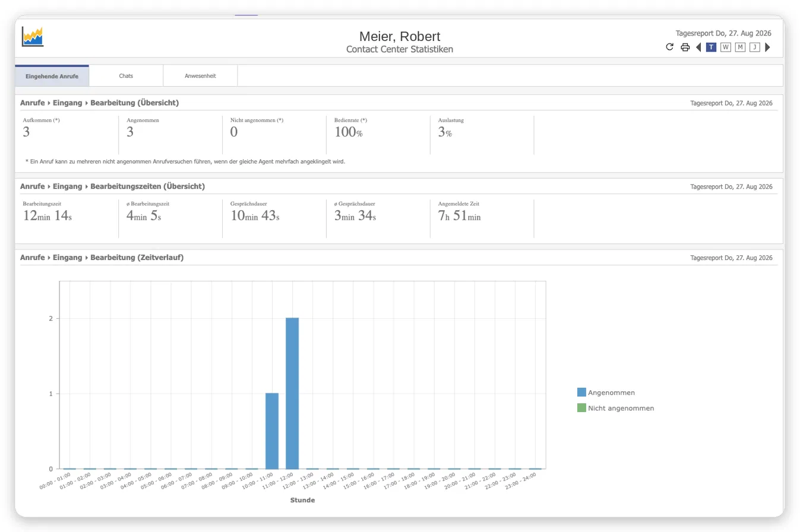The image size is (800, 532).
Task: Switch to the Chats tab
Action: click(x=126, y=76)
